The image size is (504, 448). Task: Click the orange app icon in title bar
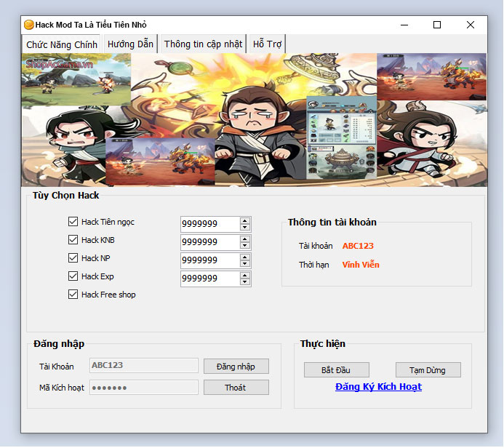point(28,25)
